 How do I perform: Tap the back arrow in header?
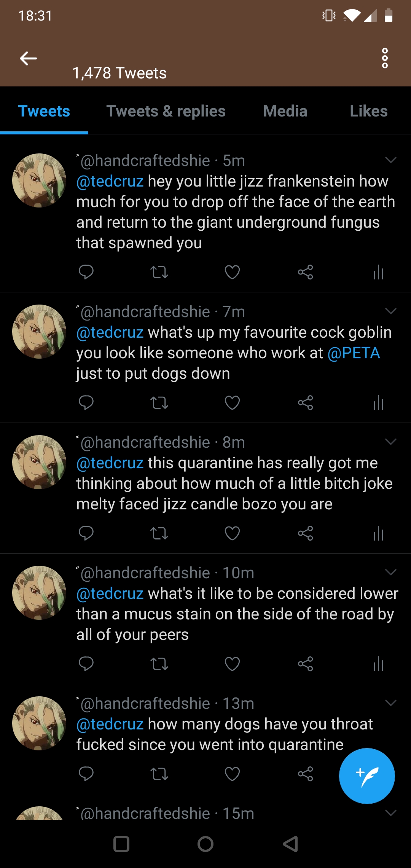(29, 58)
